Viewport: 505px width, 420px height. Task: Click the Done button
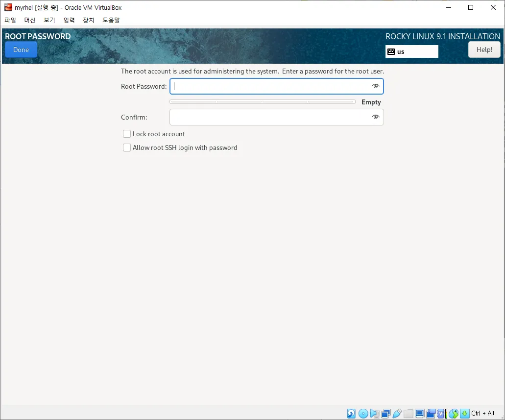pos(21,49)
